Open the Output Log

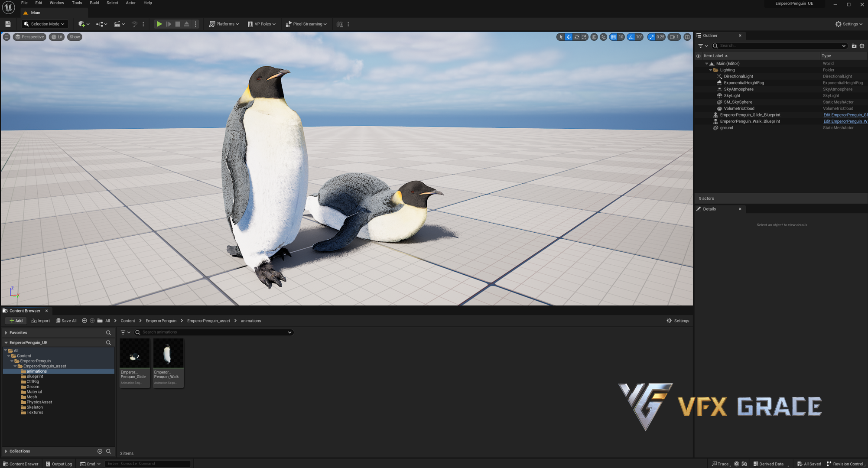[x=59, y=464]
